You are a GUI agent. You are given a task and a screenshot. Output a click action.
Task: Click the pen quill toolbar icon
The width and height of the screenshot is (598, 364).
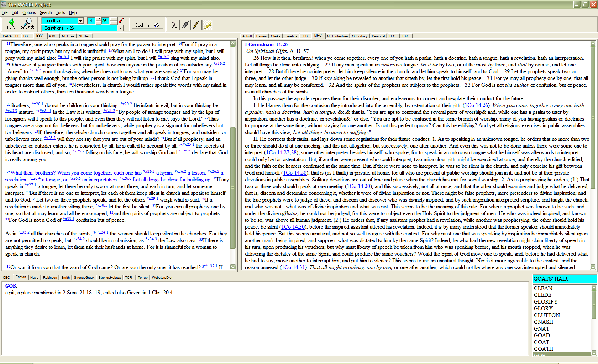pos(196,25)
